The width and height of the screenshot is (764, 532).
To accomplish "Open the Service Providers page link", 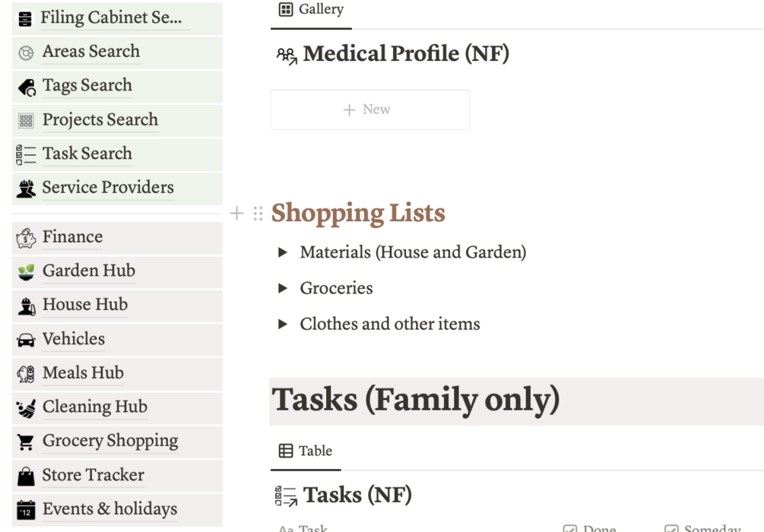I will [x=108, y=188].
